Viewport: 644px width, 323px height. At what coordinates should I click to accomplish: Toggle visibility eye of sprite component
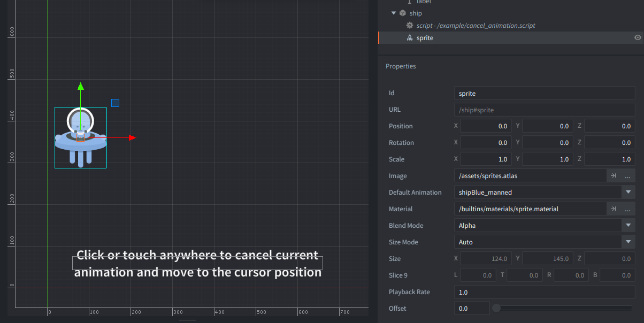click(x=638, y=38)
